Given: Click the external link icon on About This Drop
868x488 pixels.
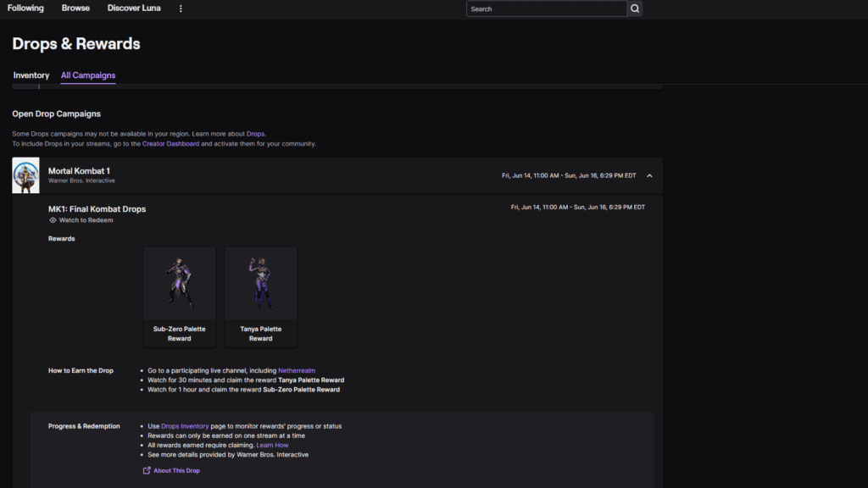Looking at the screenshot, I should point(147,470).
